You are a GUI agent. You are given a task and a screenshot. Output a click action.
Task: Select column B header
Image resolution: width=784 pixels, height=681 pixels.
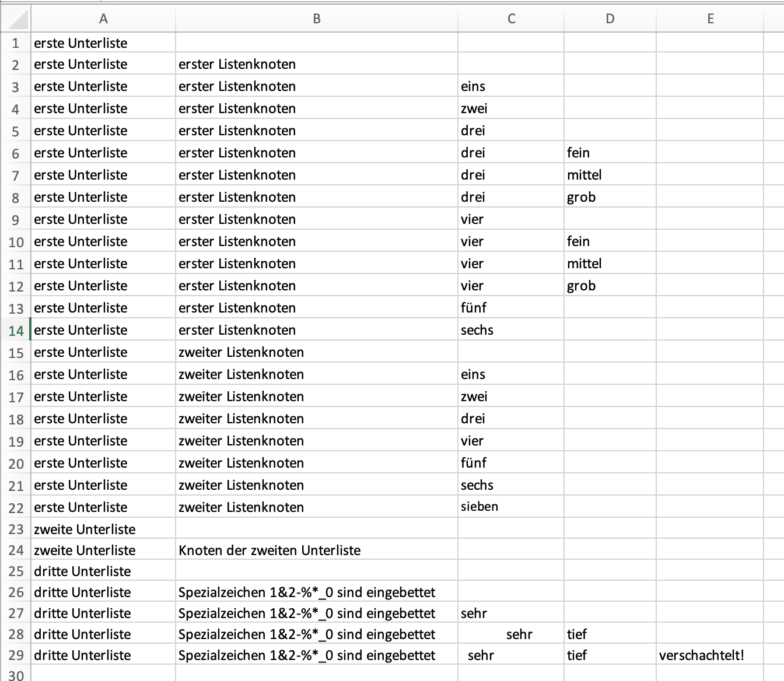317,19
